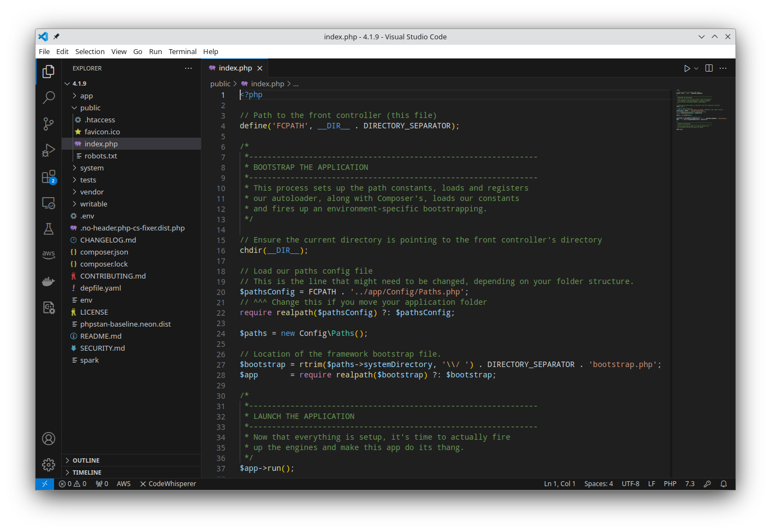Expand the system folder

pos(131,168)
